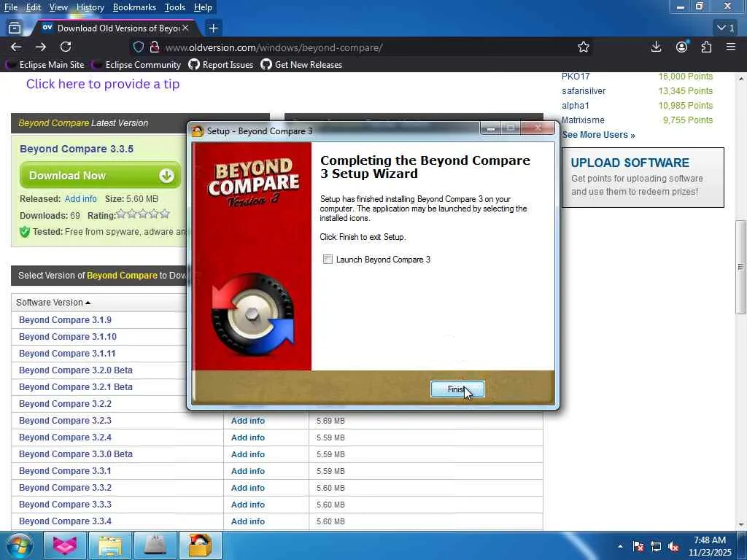Image resolution: width=747 pixels, height=560 pixels.
Task: Open the Firefox downloads panel
Action: 656,47
